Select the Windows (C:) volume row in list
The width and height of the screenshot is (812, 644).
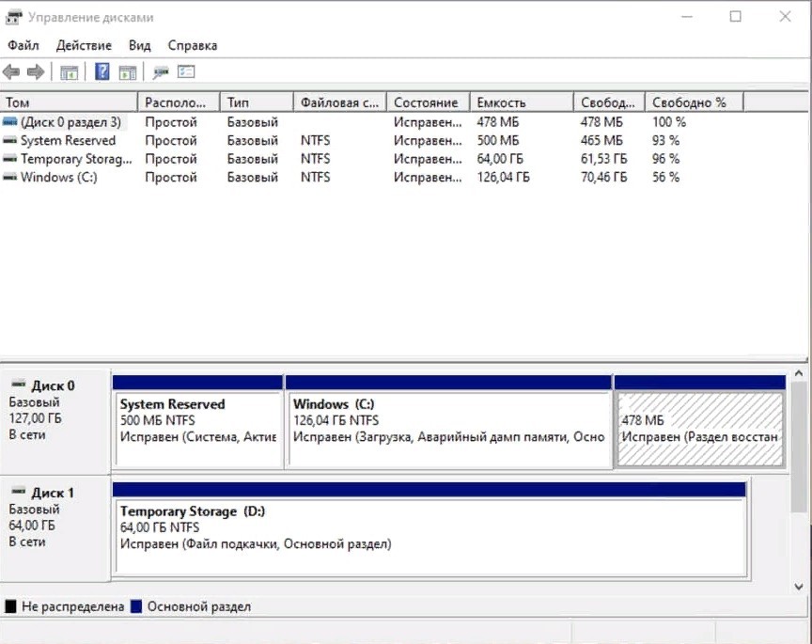[58, 177]
